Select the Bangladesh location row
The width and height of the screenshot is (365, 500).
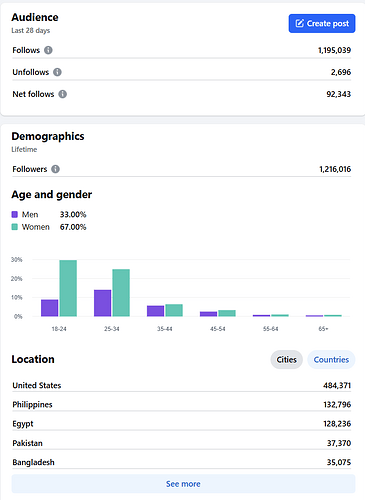click(x=182, y=462)
